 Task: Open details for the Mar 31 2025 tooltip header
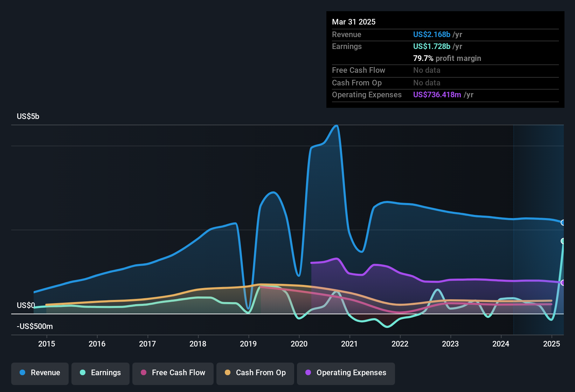(x=354, y=22)
